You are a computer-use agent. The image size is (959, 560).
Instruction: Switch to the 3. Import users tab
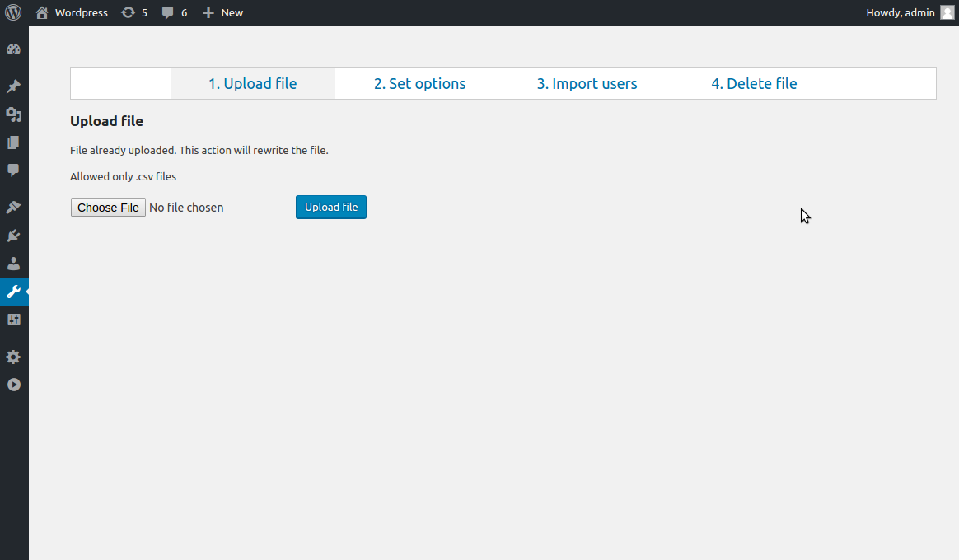click(587, 84)
